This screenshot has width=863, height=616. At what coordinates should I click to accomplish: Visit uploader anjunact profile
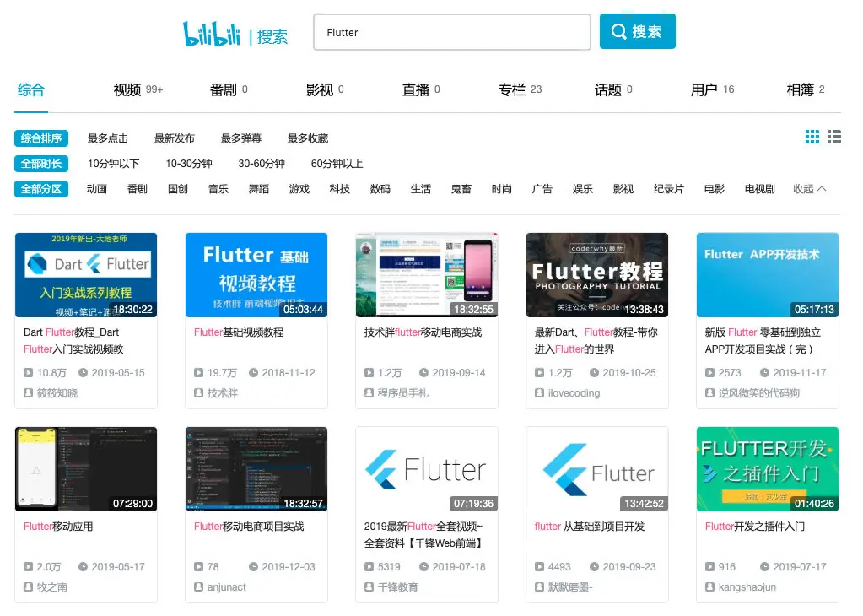click(x=220, y=587)
